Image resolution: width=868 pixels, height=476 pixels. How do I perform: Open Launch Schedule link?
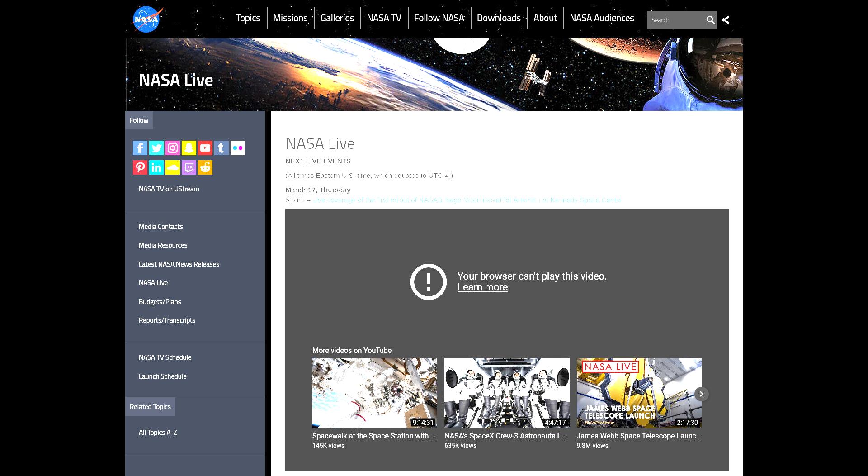pos(163,376)
